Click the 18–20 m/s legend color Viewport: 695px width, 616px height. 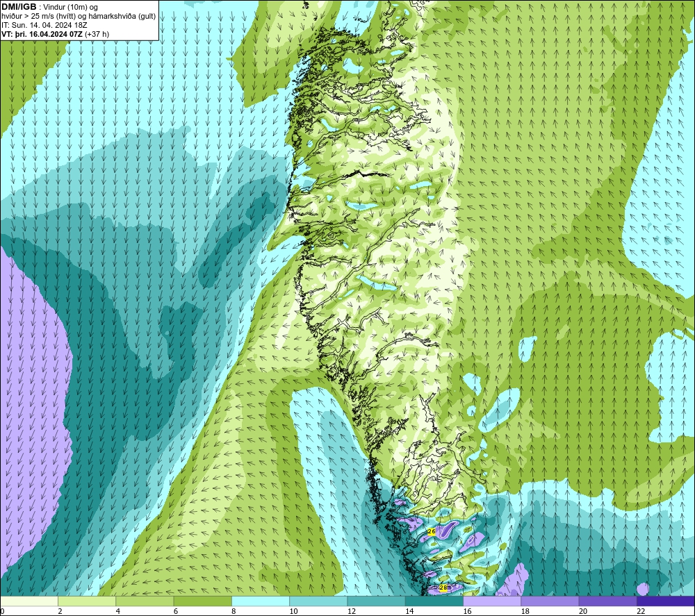click(550, 601)
